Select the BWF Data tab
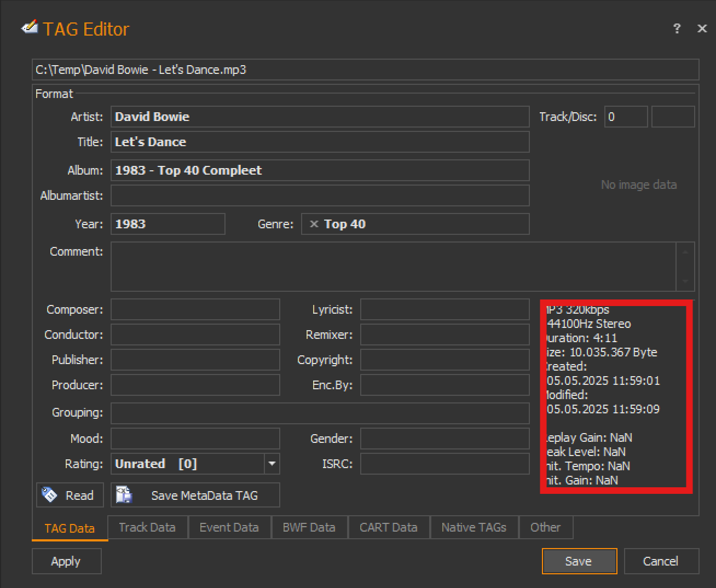Image resolution: width=716 pixels, height=588 pixels. 309,527
